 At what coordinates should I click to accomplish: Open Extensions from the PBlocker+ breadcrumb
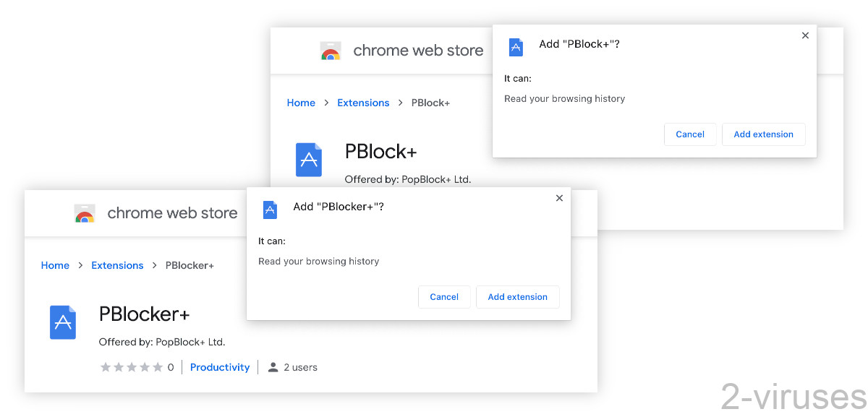[x=117, y=265]
